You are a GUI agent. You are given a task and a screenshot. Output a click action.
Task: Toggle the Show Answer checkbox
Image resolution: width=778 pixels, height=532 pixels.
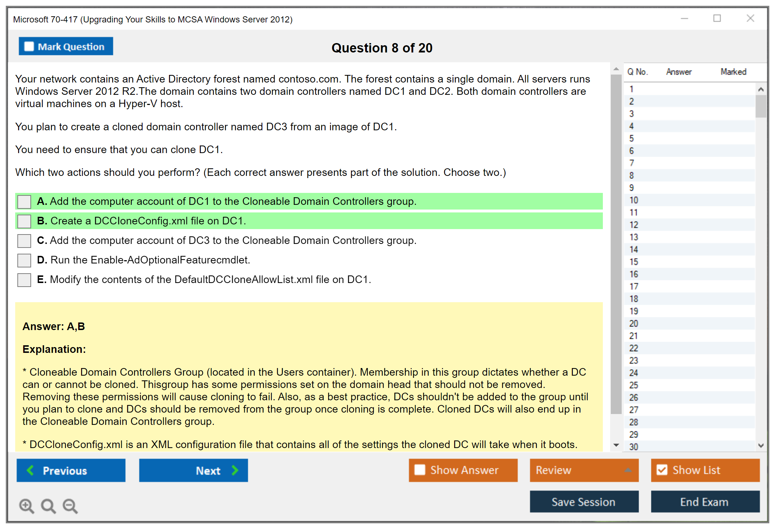[420, 470]
